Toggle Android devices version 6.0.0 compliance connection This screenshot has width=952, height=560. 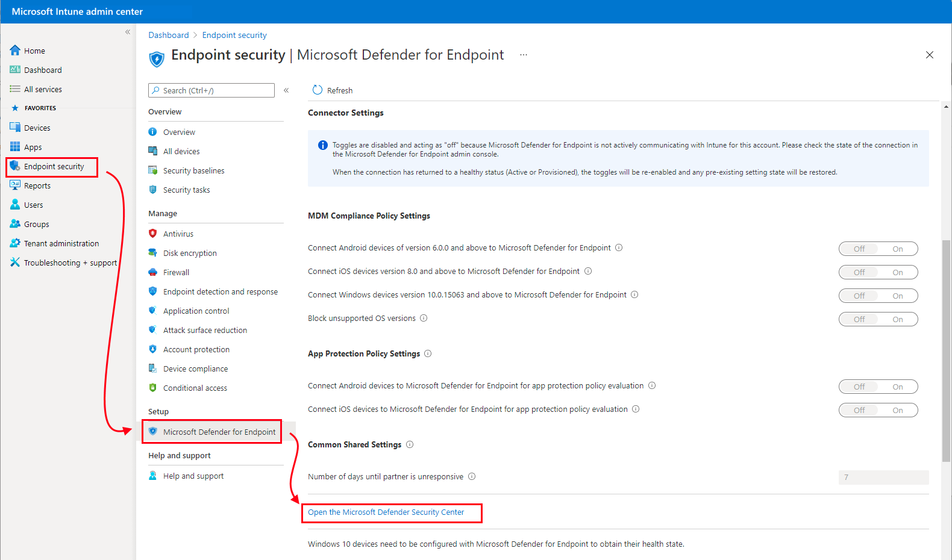878,249
